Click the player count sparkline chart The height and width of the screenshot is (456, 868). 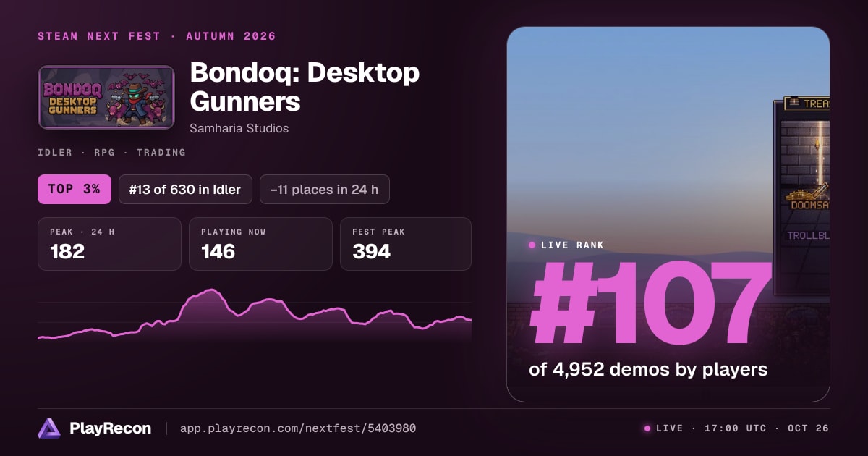[255, 315]
